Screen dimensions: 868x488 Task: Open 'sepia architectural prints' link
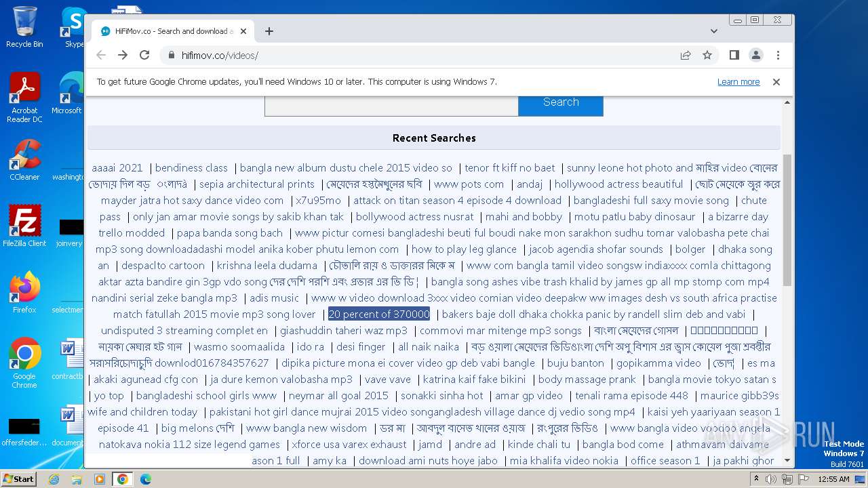pos(257,184)
